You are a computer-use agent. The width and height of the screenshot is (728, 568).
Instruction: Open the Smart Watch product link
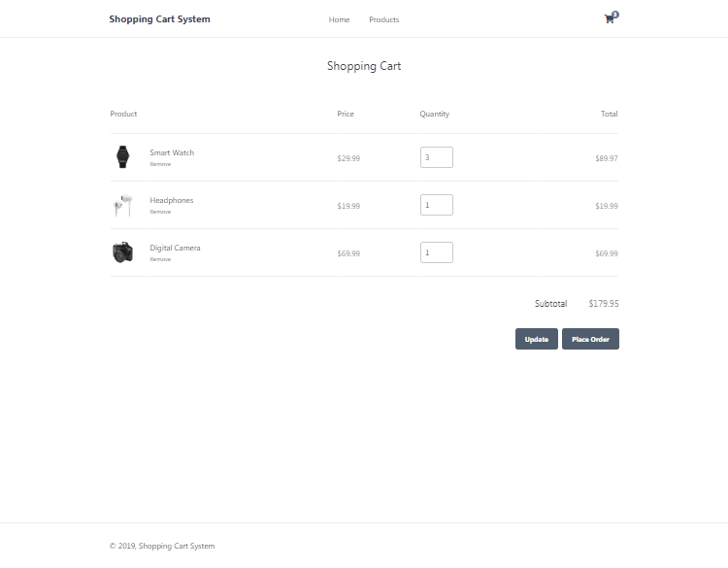pyautogui.click(x=172, y=152)
